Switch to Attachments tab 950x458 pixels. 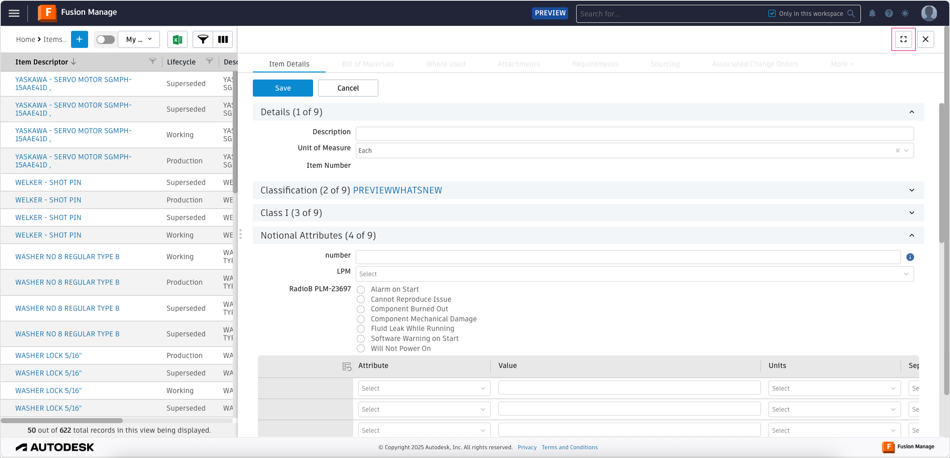pyautogui.click(x=519, y=64)
